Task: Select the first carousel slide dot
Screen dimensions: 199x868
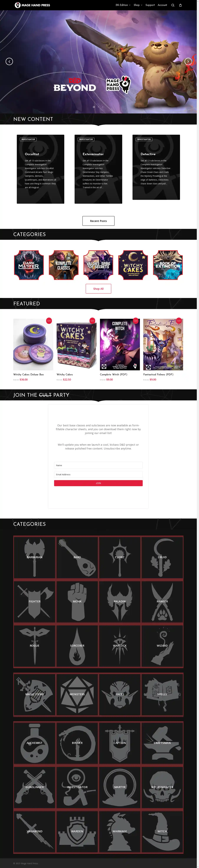Action: (x=94, y=107)
